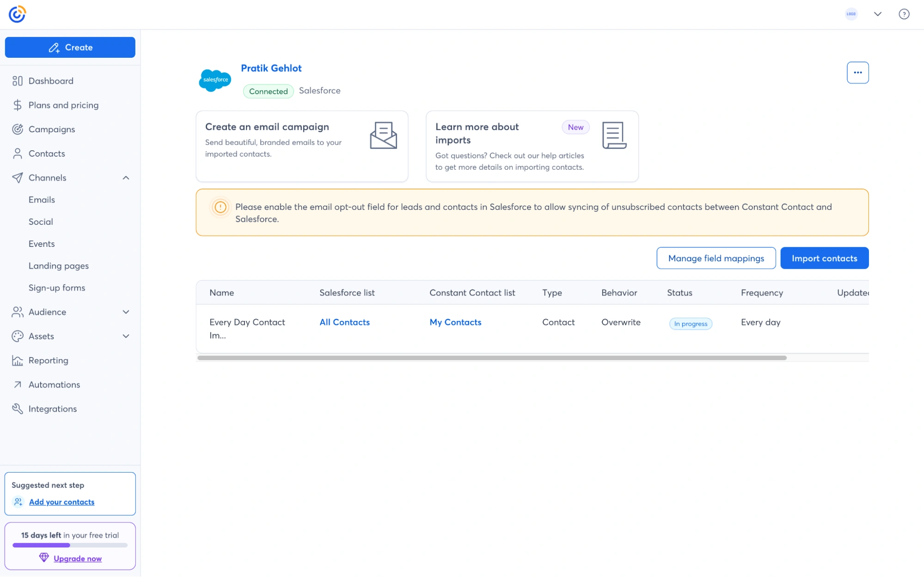
Task: Click the Create button with pencil icon
Action: 70,47
